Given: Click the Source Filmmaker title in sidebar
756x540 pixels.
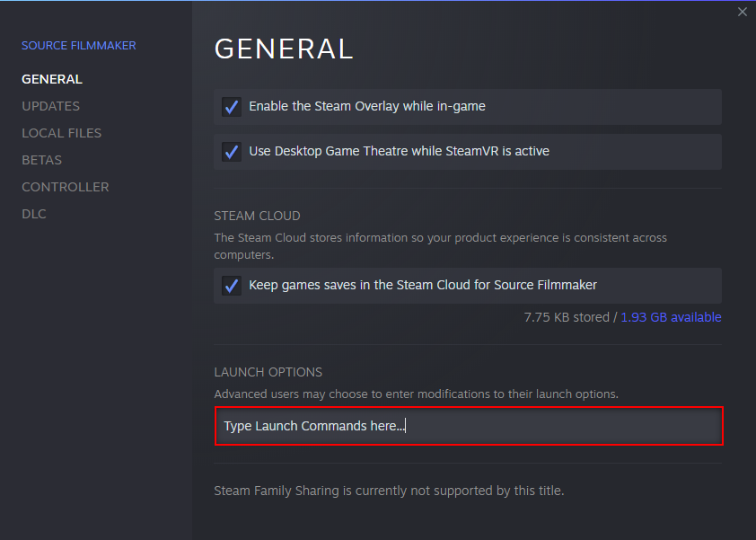Looking at the screenshot, I should pos(79,45).
